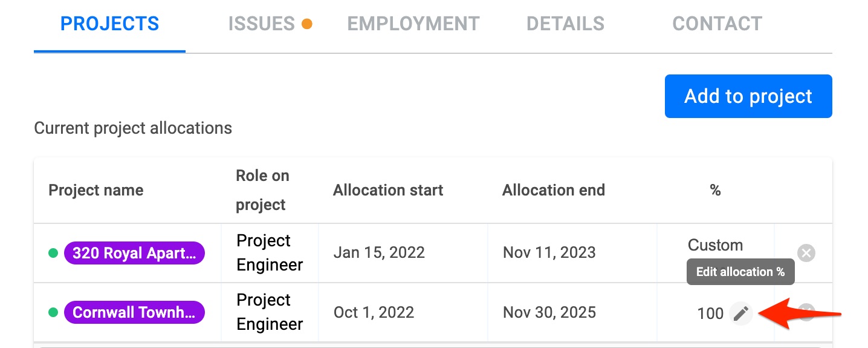Sort by Allocation start column header
The image size is (868, 348).
(388, 190)
